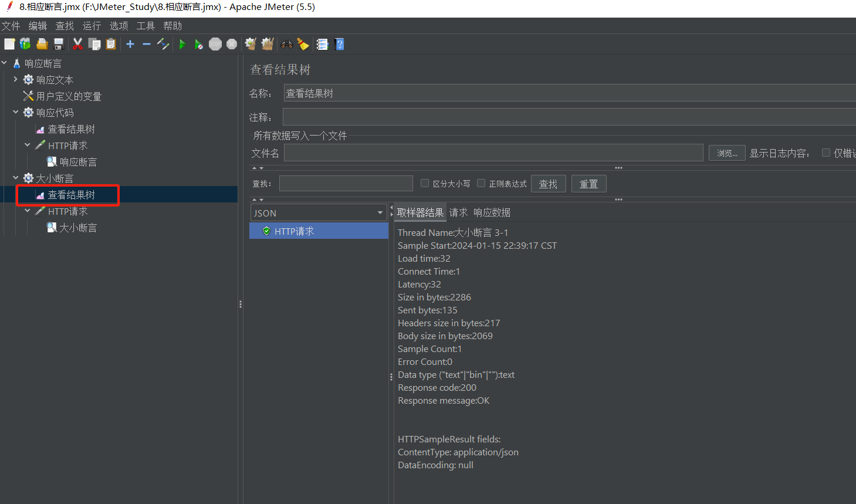This screenshot has width=856, height=504.
Task: Start the test with green arrow
Action: tap(182, 44)
